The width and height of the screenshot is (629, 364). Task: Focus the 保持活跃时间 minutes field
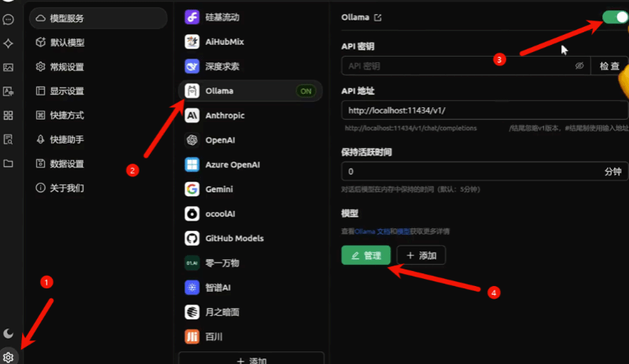(485, 172)
